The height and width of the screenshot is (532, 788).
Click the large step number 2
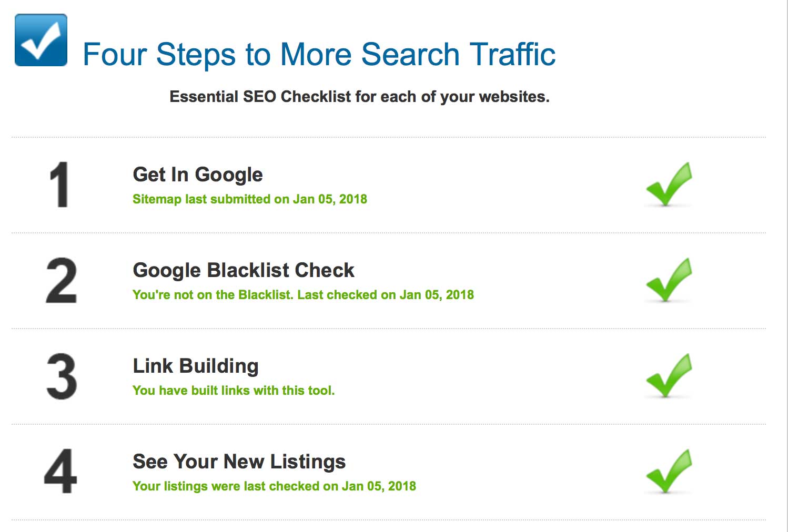point(61,280)
